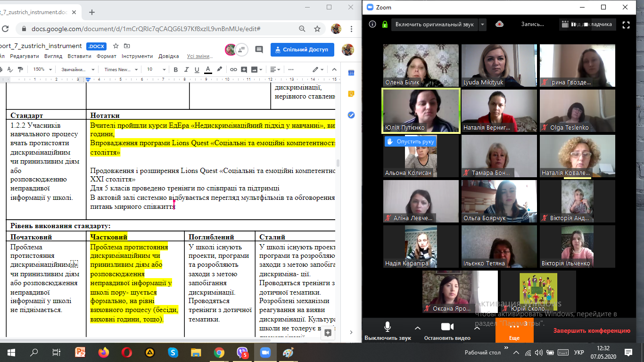Toggle УКР keyboard language in tray
This screenshot has height=362, width=644.
point(579,352)
